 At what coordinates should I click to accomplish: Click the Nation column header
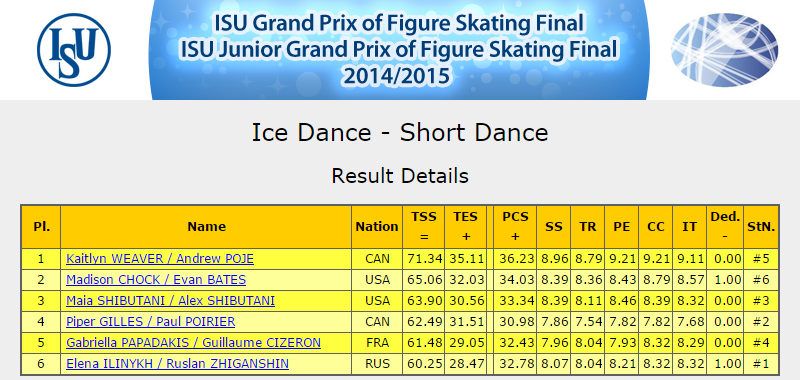pyautogui.click(x=377, y=227)
